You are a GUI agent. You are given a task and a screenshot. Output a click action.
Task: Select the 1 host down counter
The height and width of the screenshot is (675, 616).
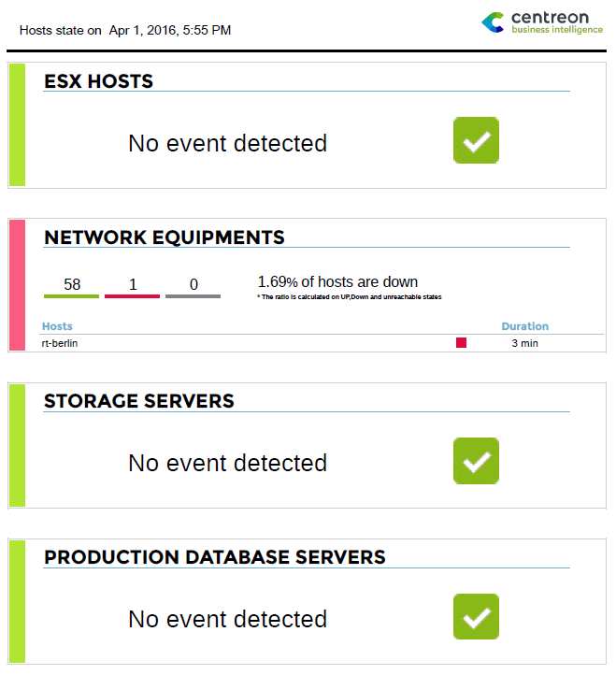coord(132,285)
